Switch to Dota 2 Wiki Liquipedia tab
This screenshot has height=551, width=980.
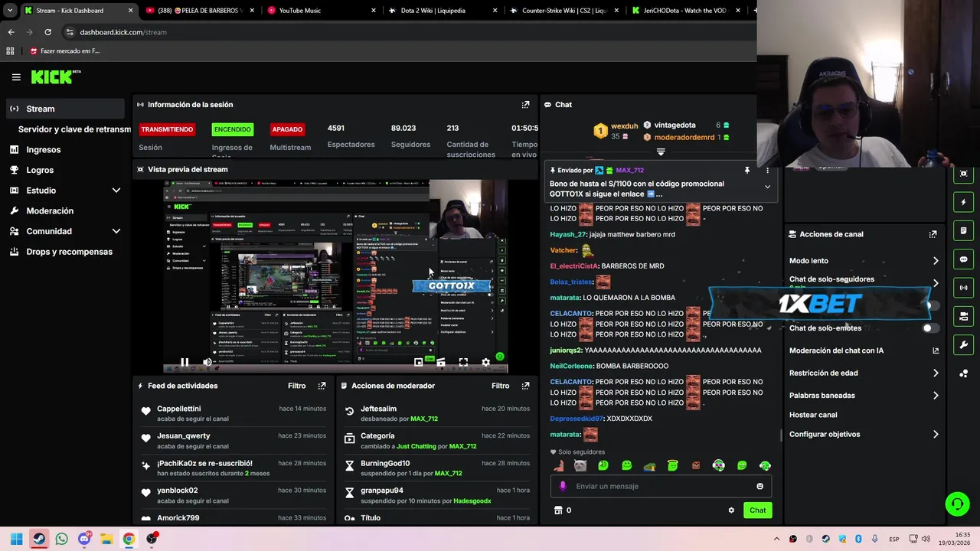443,11
